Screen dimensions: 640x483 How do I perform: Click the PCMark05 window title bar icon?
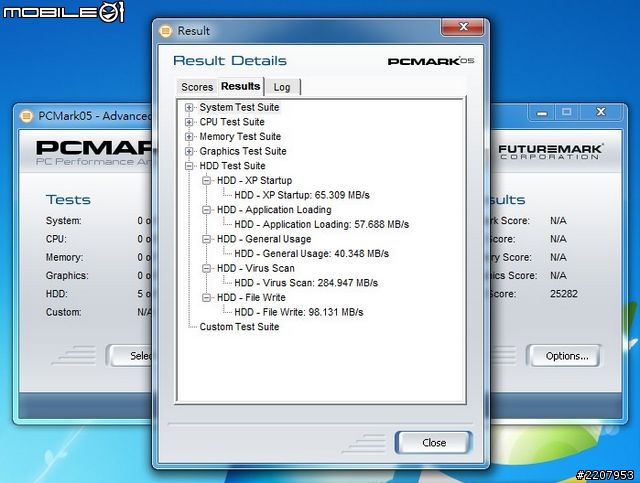[26, 116]
